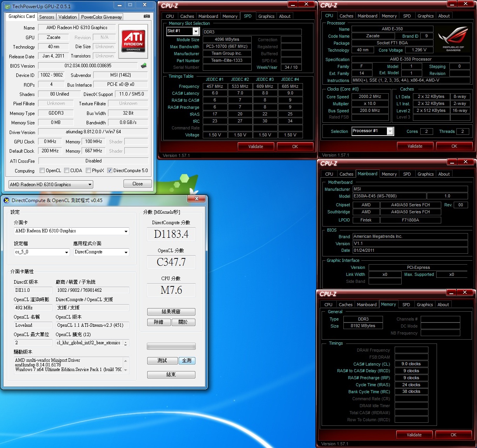The image size is (477, 448).
Task: Click the Core Voltage value 1.296 V
Action: [419, 50]
